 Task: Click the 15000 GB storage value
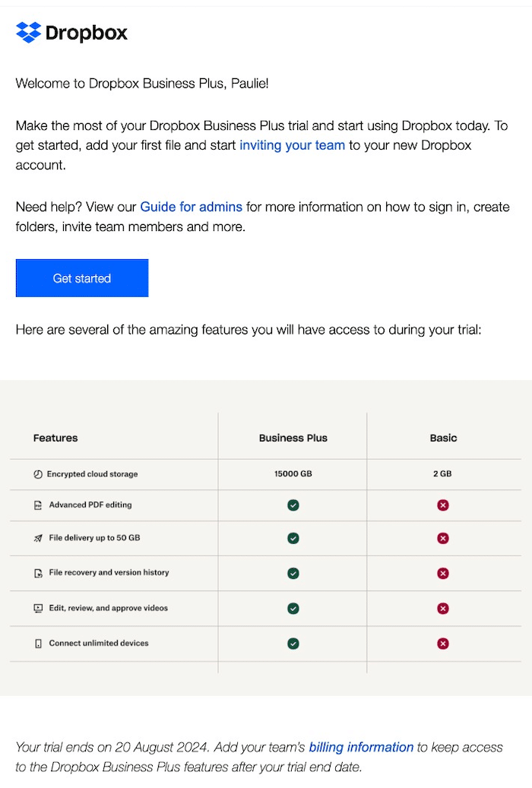coord(293,473)
